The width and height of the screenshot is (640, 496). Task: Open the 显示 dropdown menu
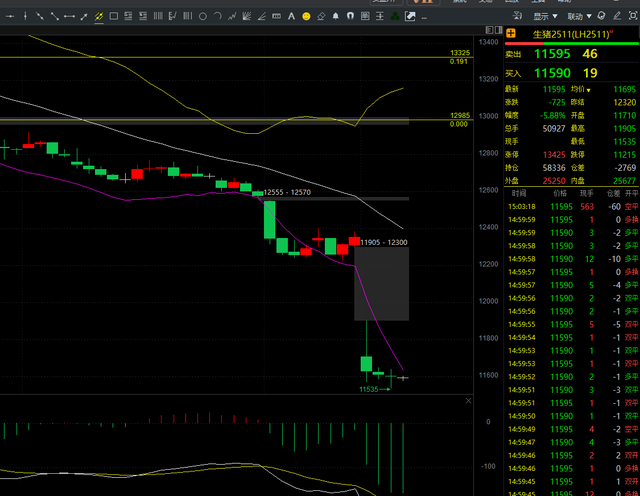tap(545, 16)
